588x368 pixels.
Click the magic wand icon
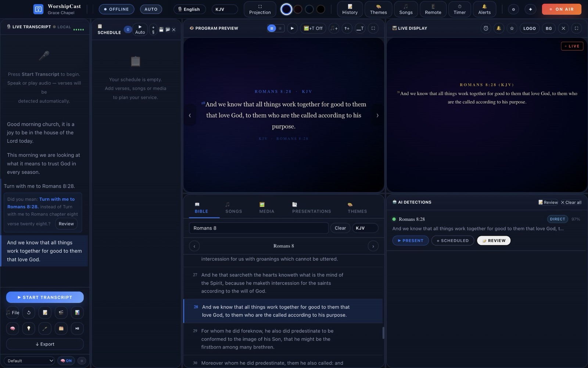click(45, 328)
